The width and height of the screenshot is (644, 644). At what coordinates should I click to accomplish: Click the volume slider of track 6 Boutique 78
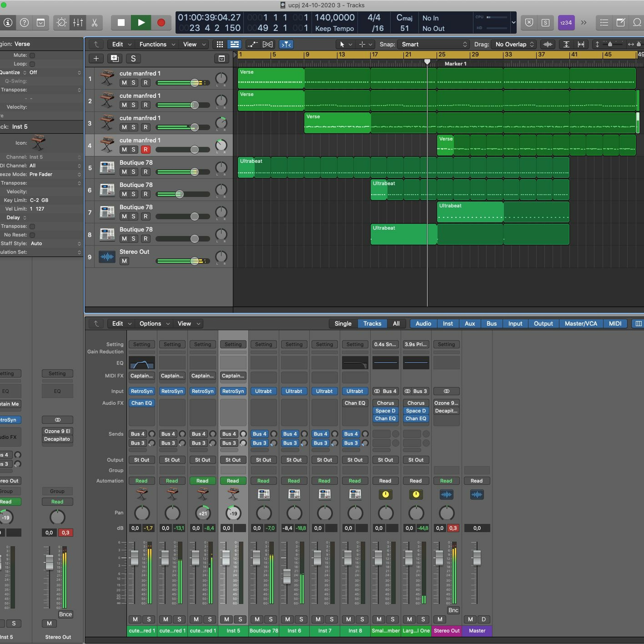183,194
